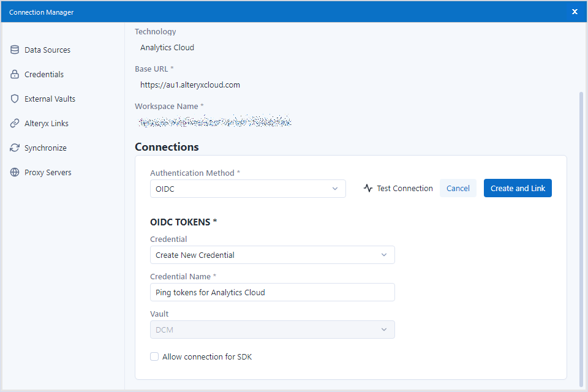Click the blurred Workspace Name value
The height and width of the screenshot is (392, 588).
pyautogui.click(x=215, y=121)
